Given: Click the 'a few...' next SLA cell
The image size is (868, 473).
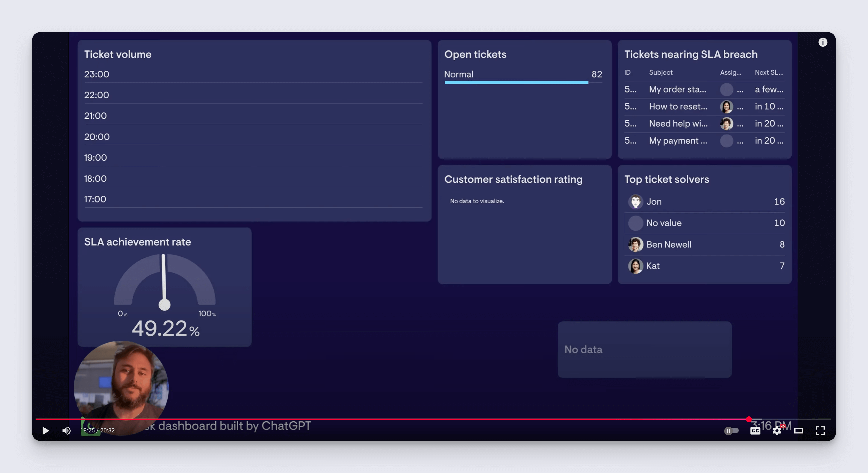Looking at the screenshot, I should point(769,89).
